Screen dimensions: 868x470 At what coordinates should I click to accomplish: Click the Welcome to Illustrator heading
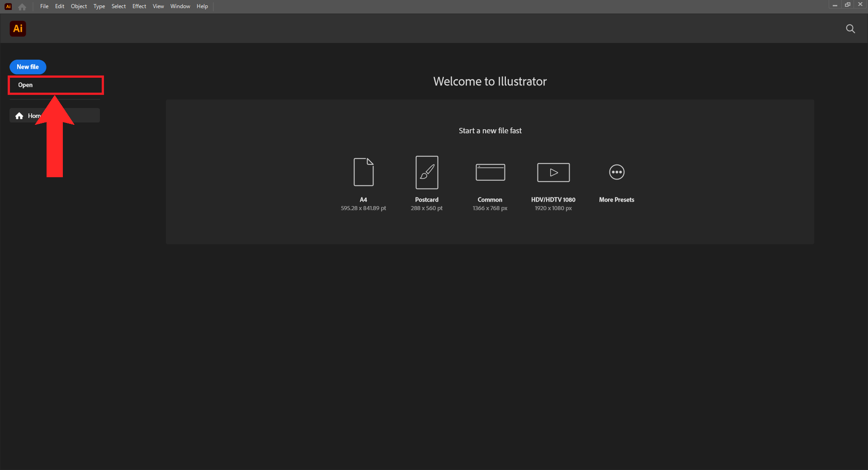tap(490, 81)
